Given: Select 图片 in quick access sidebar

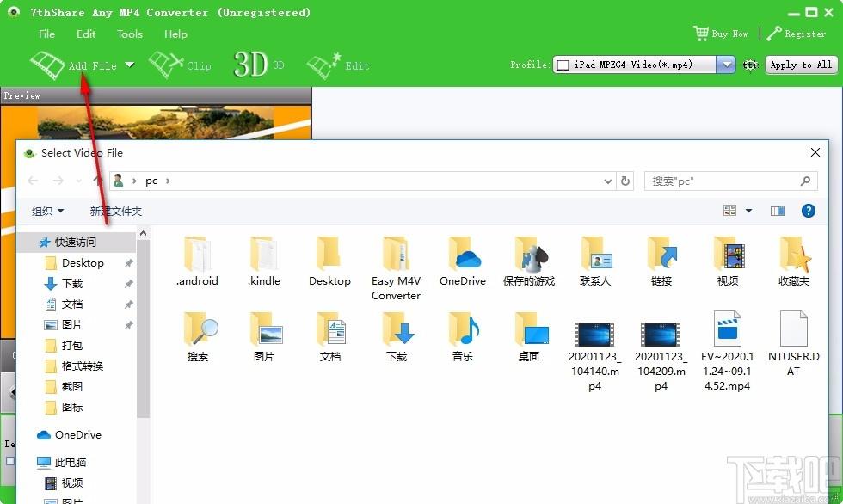Looking at the screenshot, I should tap(72, 324).
